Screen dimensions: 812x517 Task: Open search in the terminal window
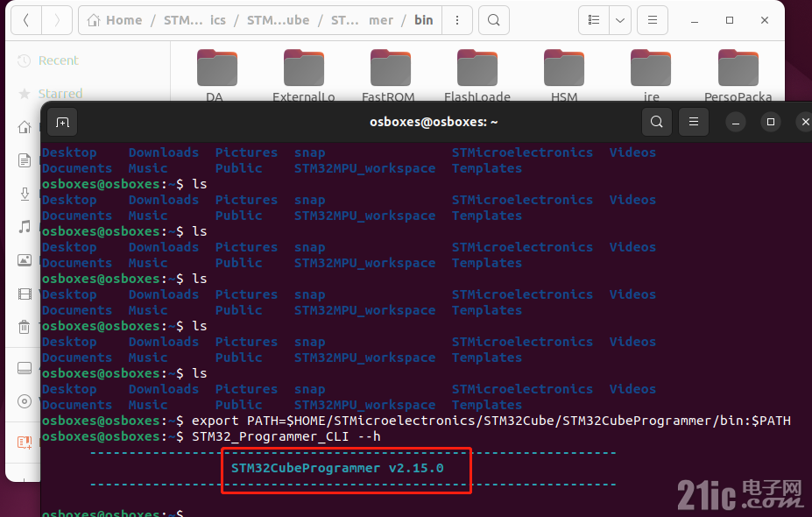[x=657, y=122]
